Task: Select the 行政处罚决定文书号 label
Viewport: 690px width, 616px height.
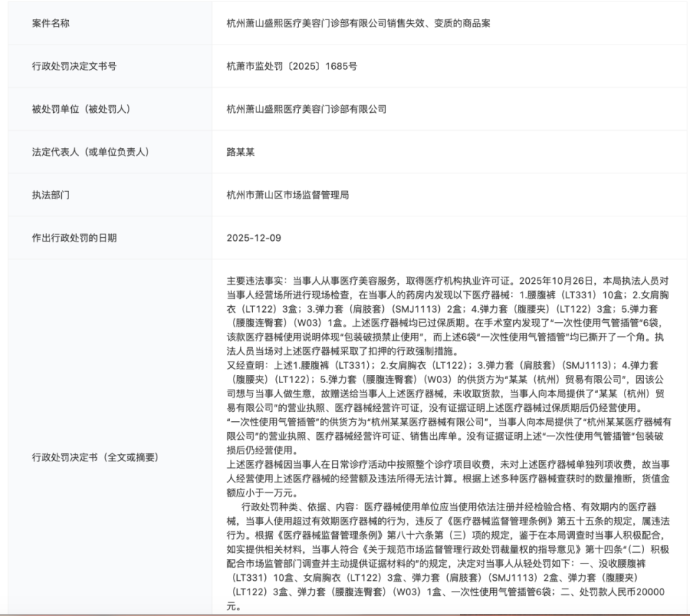Action: point(74,66)
